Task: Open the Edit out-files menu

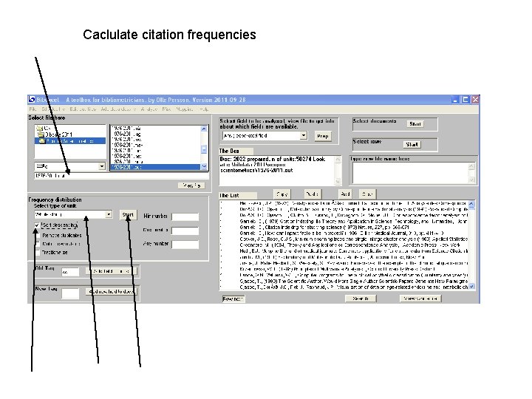Action: click(83, 109)
